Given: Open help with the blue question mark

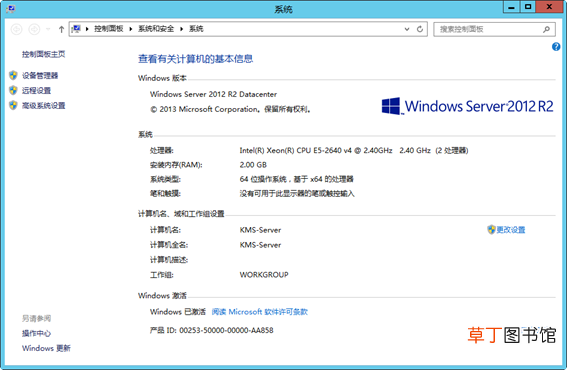Looking at the screenshot, I should [556, 47].
